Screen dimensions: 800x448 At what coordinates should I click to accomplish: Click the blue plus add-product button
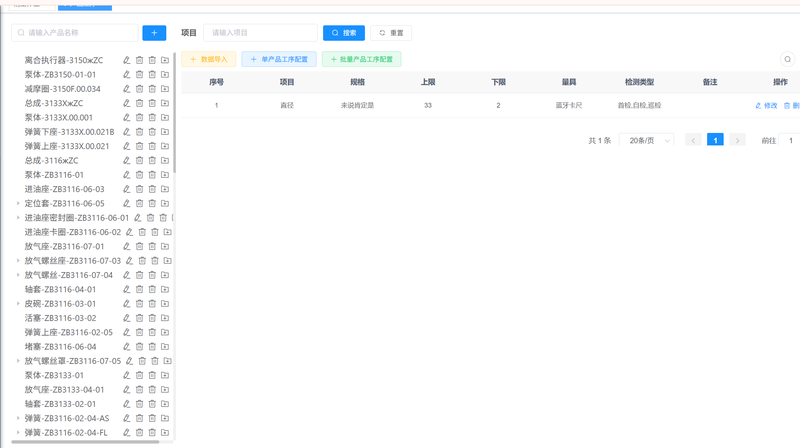154,33
